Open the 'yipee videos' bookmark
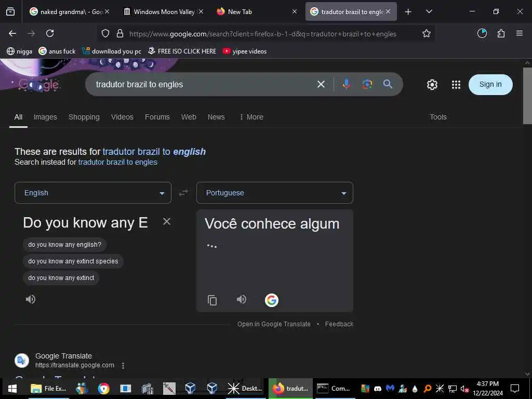 click(x=245, y=51)
